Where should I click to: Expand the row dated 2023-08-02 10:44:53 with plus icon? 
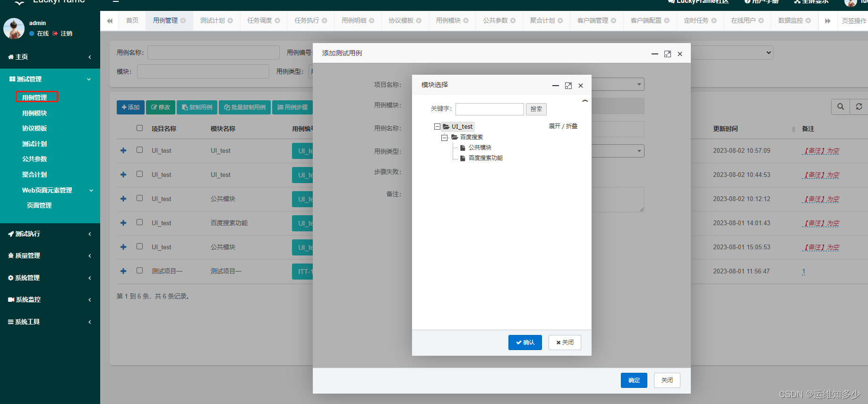(123, 175)
